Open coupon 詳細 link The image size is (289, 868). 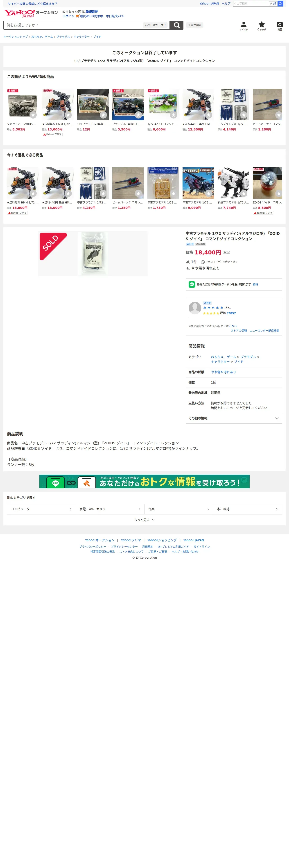coord(255,284)
